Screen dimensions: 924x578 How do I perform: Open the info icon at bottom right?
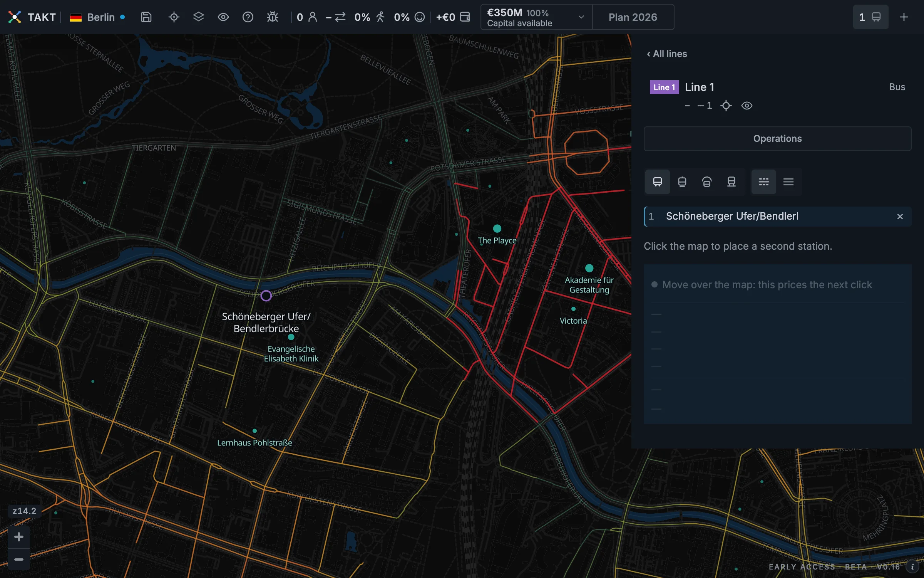(912, 567)
